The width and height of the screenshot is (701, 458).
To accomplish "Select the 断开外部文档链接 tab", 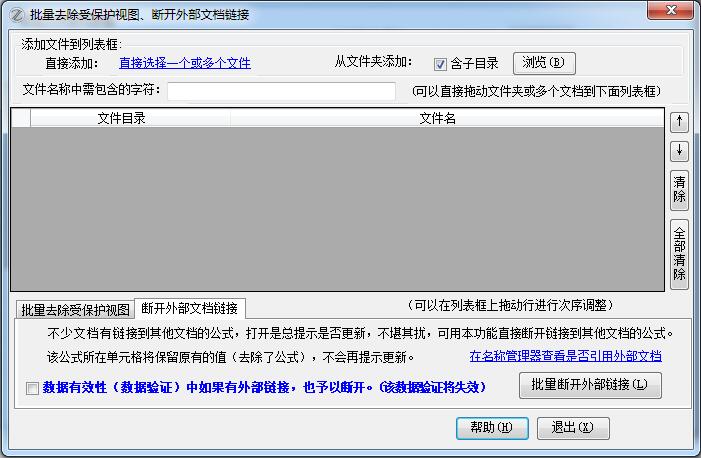I will coord(191,307).
